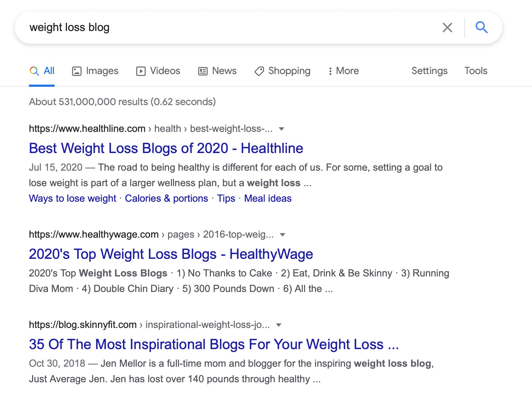Click the three-dot More icon
Viewport: 532px width, 402px height.
tap(330, 71)
